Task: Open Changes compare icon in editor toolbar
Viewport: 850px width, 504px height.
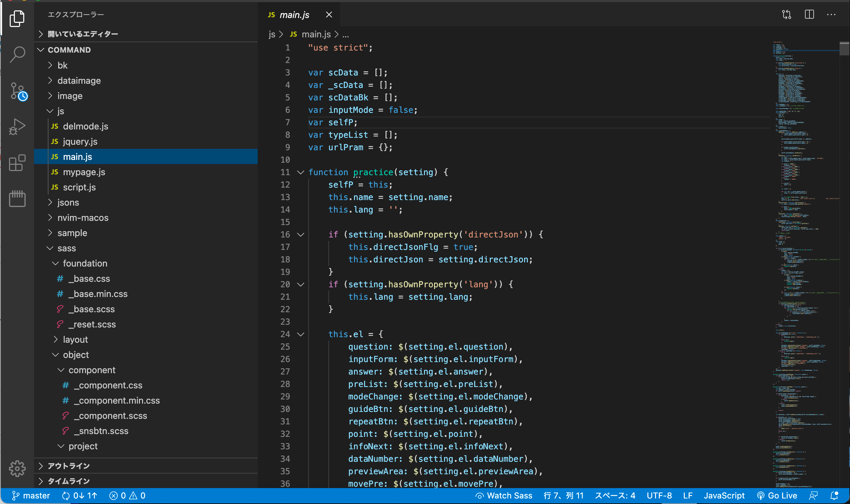Action: pos(787,15)
